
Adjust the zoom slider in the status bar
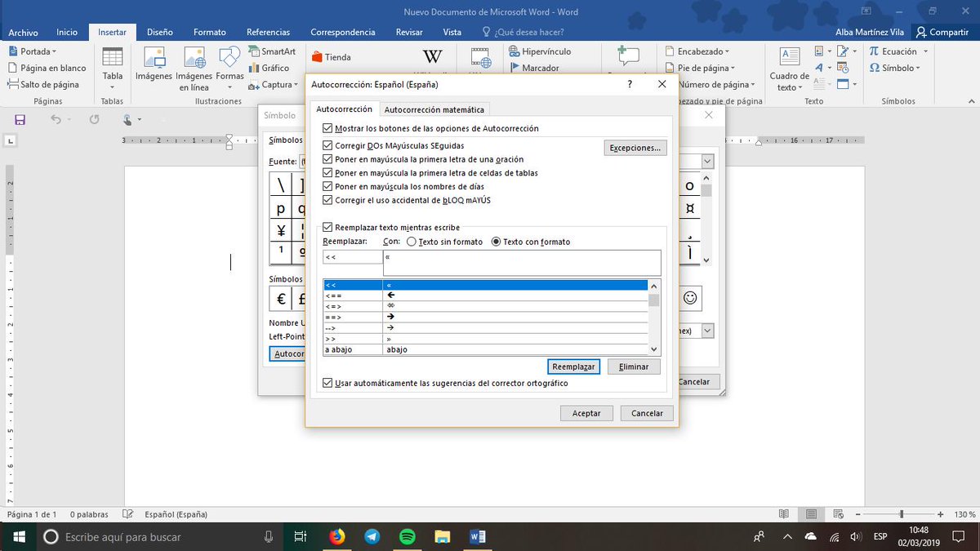[x=903, y=514]
